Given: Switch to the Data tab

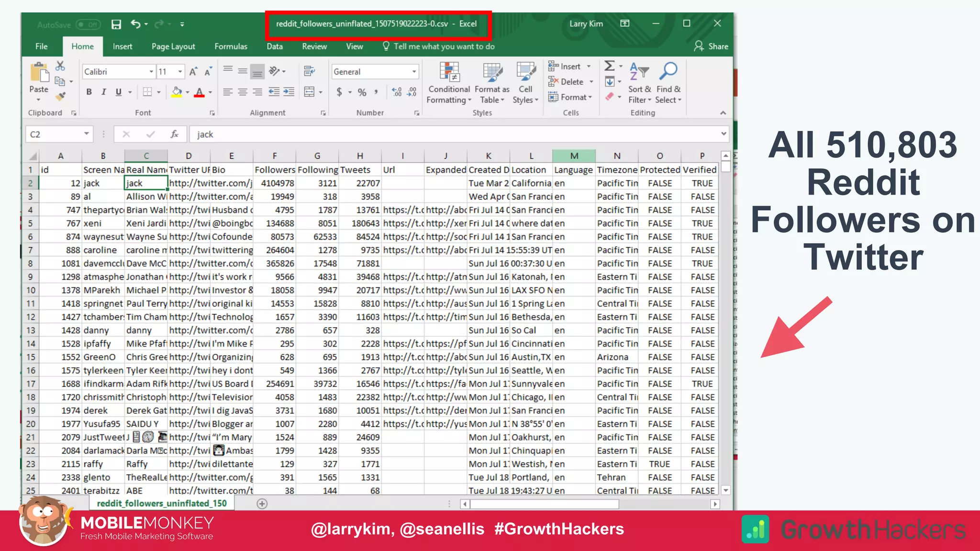Looking at the screenshot, I should [x=275, y=46].
